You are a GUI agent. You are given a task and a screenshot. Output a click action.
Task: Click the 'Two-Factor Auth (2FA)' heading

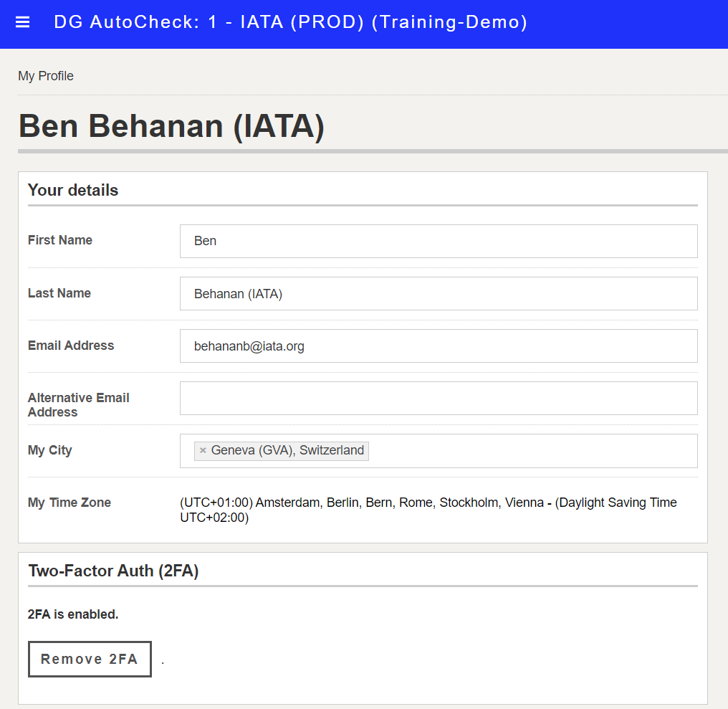click(113, 571)
